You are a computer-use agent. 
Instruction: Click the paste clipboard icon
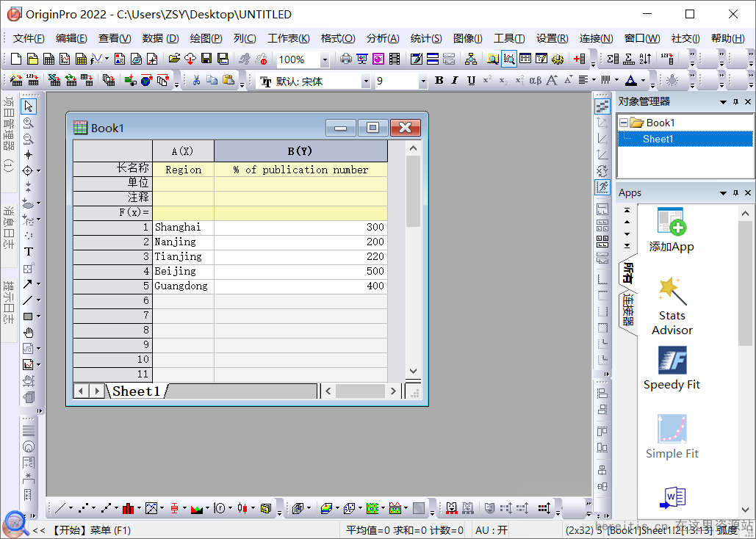point(228,81)
